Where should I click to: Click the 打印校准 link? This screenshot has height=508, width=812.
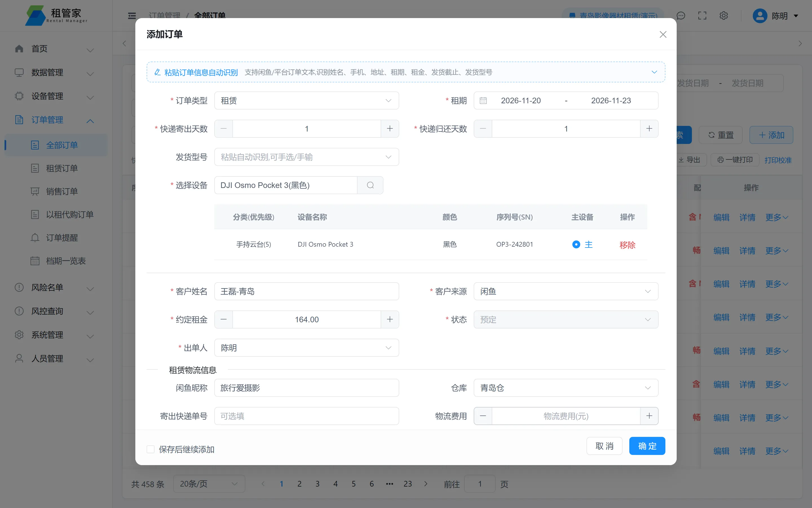click(x=778, y=160)
